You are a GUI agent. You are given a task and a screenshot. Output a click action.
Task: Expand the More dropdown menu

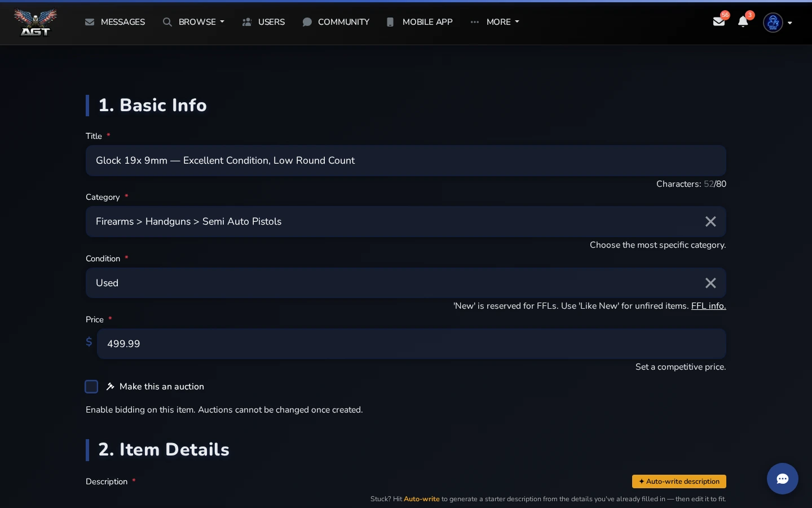495,22
